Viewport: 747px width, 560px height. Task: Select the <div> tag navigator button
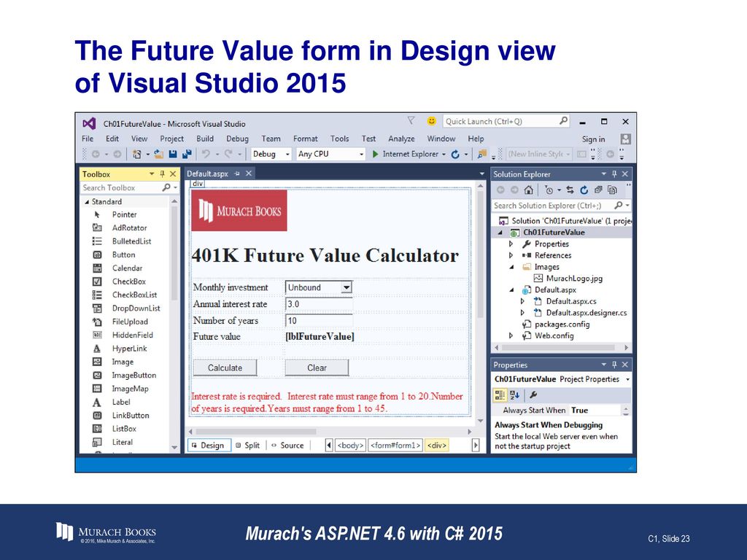pyautogui.click(x=436, y=446)
